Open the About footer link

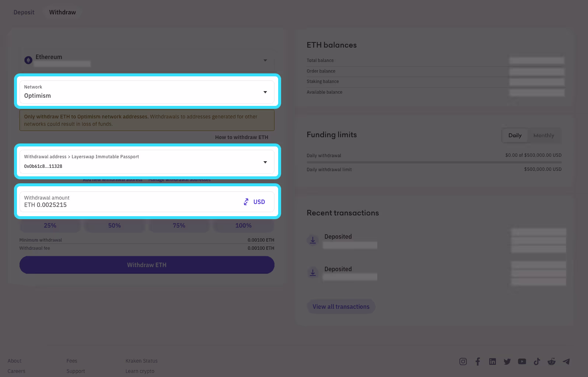coord(15,361)
